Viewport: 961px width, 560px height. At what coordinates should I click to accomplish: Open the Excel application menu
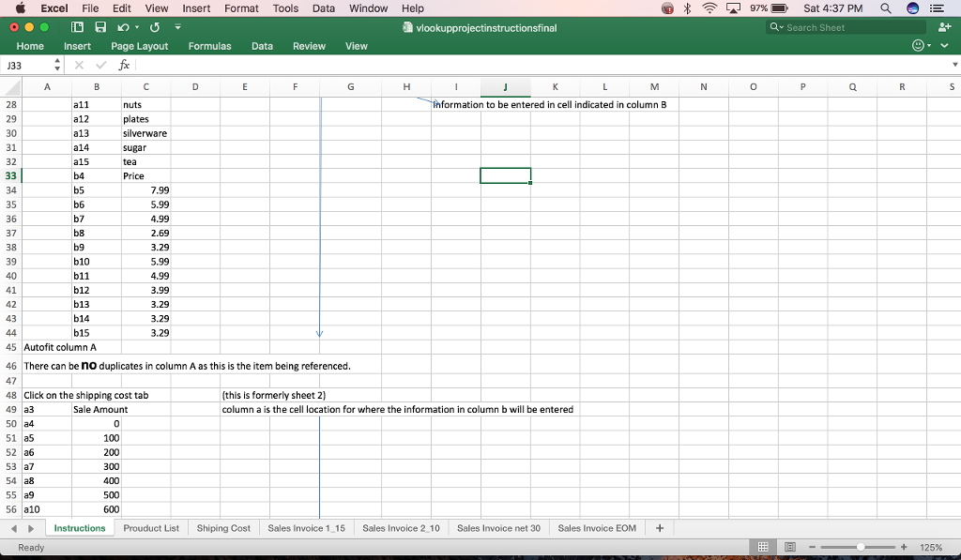[53, 8]
